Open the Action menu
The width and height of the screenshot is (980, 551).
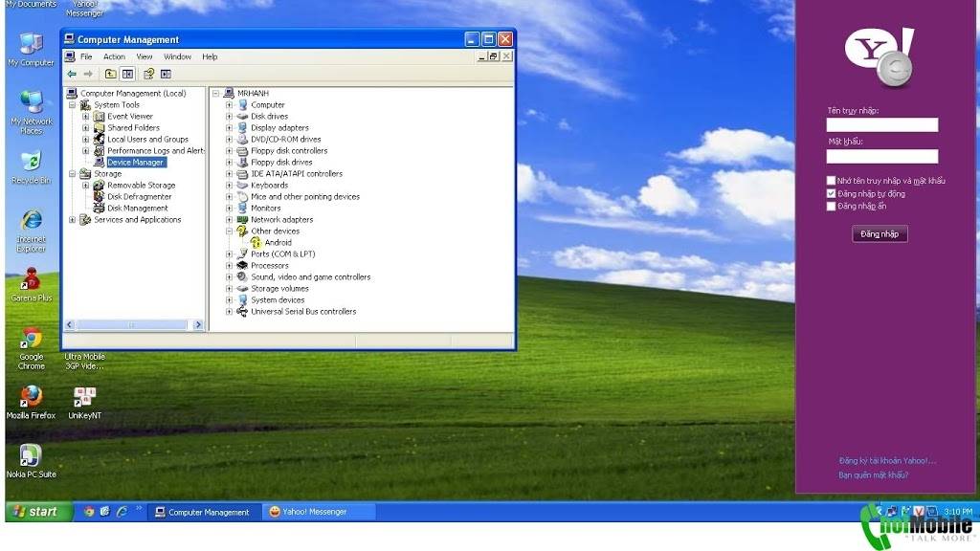[115, 56]
